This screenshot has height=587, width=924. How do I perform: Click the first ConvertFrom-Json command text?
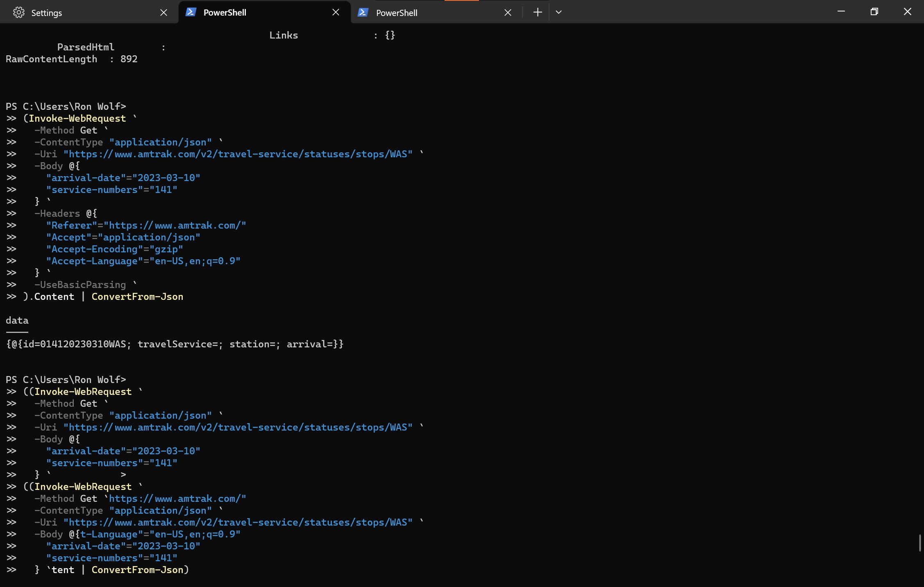point(137,297)
